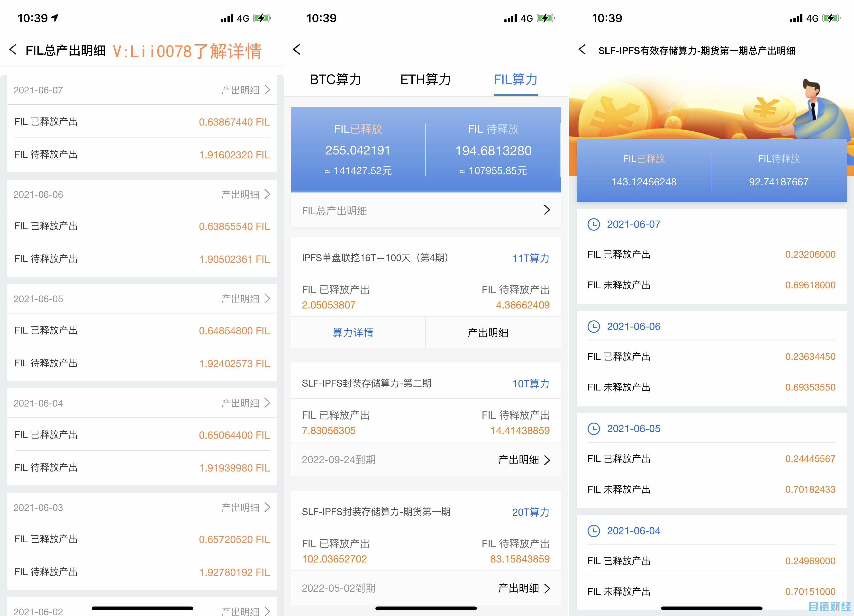Open 产出明细 button under IPFS单盘联挖 product
The width and height of the screenshot is (854, 616).
pyautogui.click(x=488, y=333)
